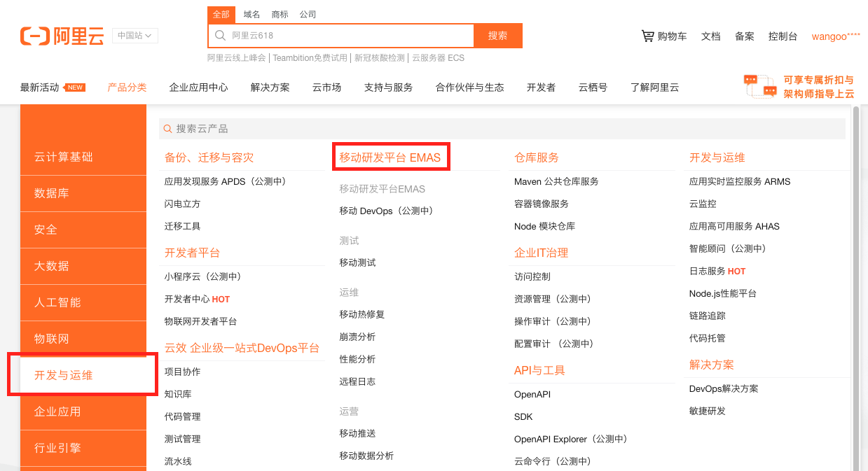Open the shopping cart icon
868x471 pixels.
[x=648, y=36]
